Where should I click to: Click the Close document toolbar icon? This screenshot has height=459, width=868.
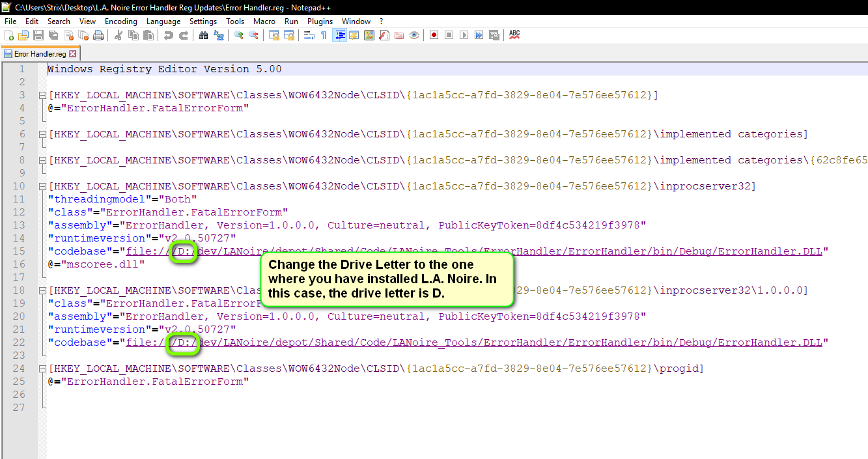68,35
